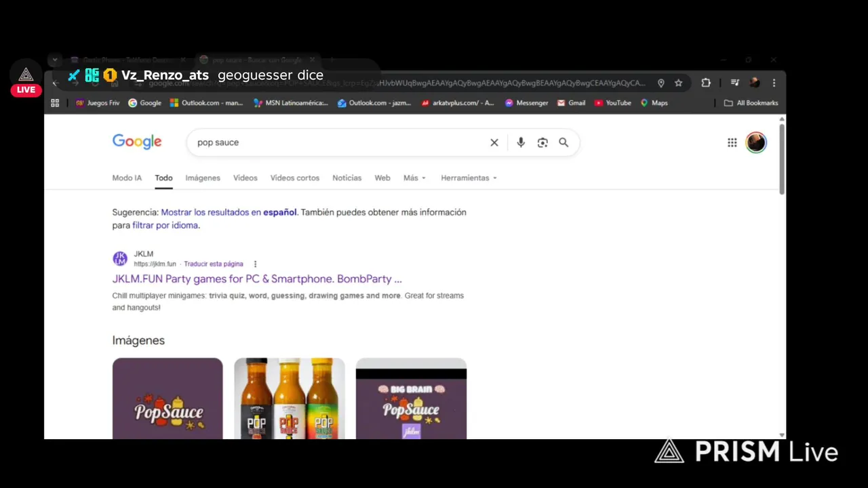Select the Todo results tab

163,178
